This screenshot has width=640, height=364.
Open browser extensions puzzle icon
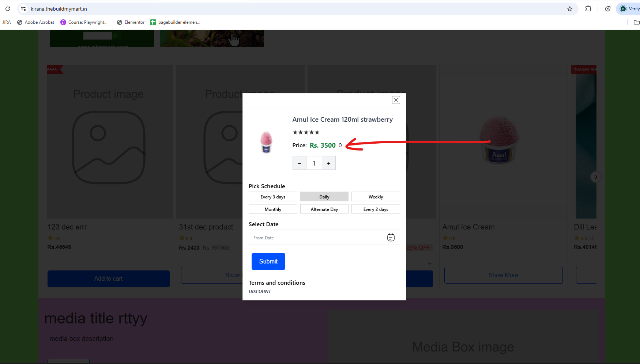pos(588,9)
